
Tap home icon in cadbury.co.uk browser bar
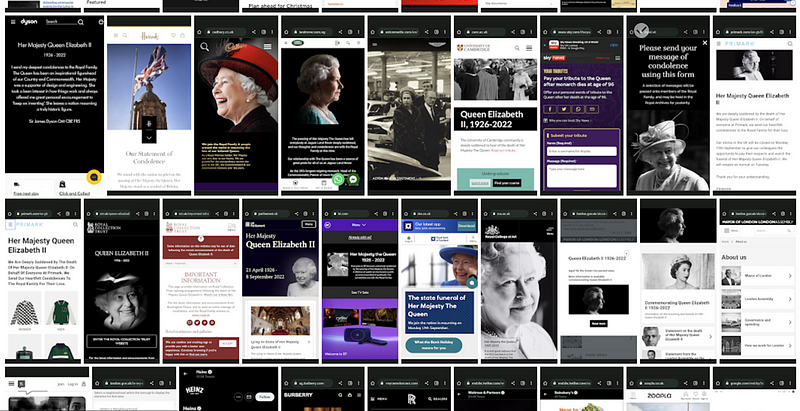point(199,32)
